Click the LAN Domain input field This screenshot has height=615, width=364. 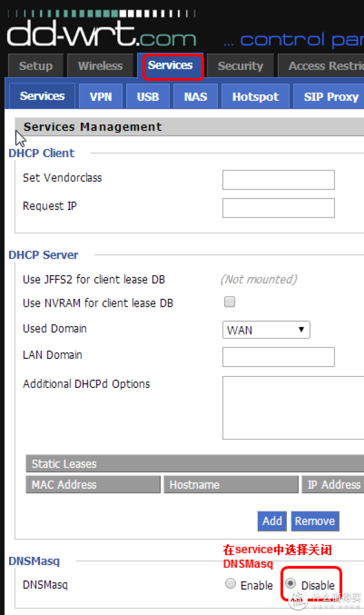click(x=278, y=357)
